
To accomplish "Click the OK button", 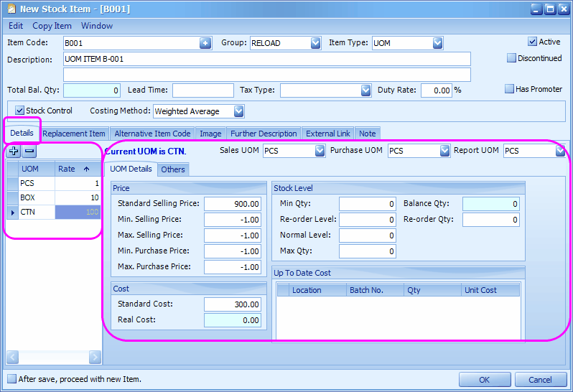I will (x=485, y=380).
